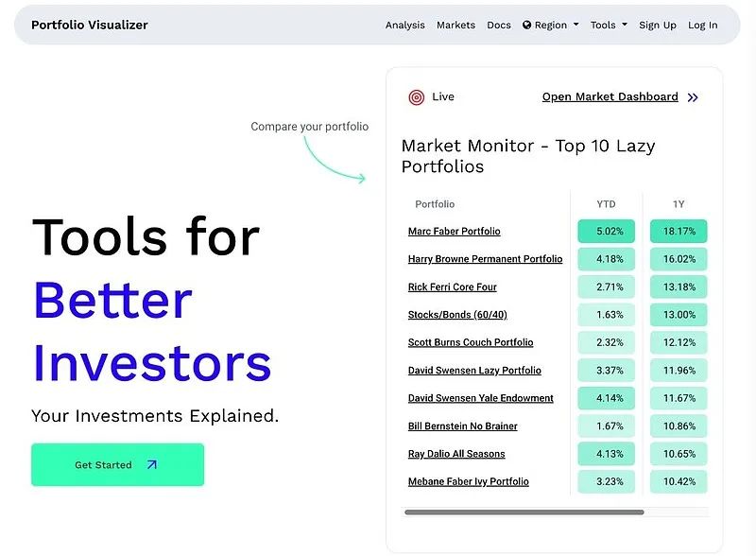Viewport: 756px width, 556px height.
Task: Expand the Tools dropdown caret
Action: (625, 25)
